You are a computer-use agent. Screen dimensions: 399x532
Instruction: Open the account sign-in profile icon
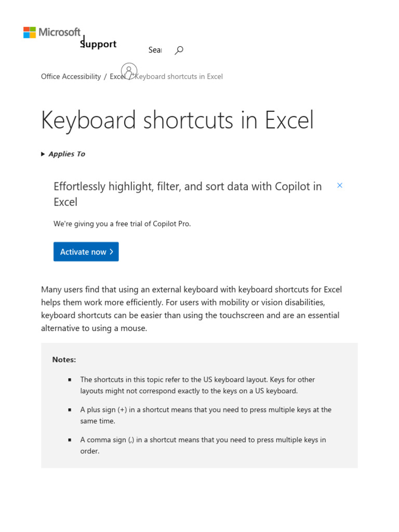click(x=129, y=71)
